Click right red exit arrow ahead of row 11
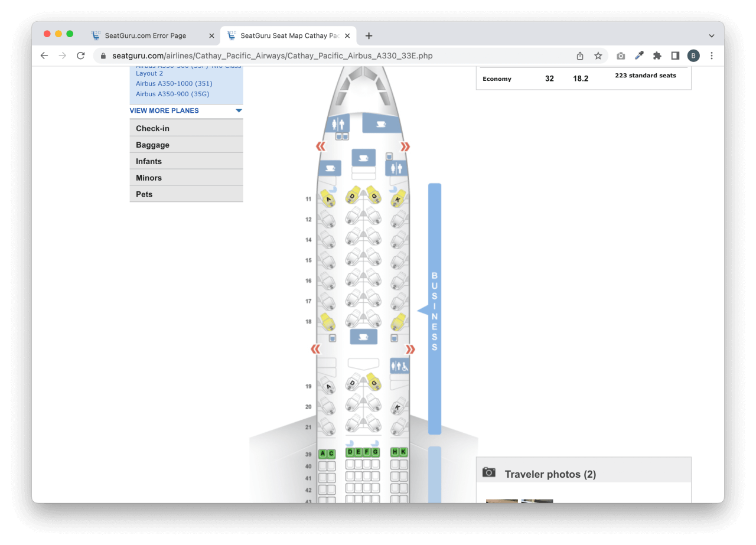Screen dimensions: 756x545 coord(405,146)
